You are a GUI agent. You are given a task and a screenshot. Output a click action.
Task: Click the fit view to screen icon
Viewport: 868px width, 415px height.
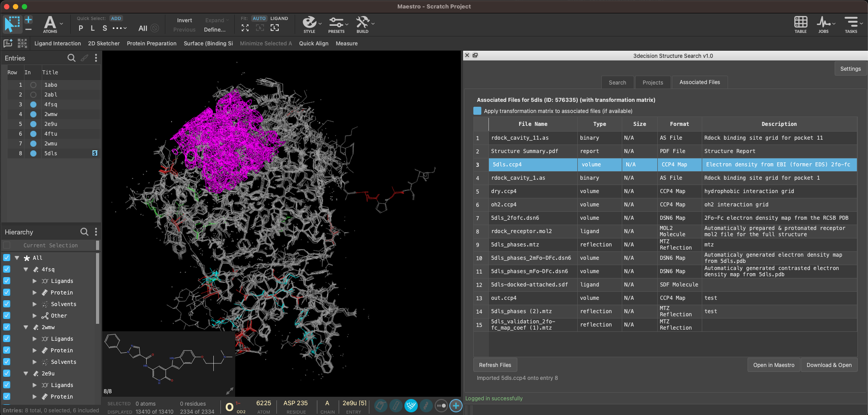[x=245, y=28]
